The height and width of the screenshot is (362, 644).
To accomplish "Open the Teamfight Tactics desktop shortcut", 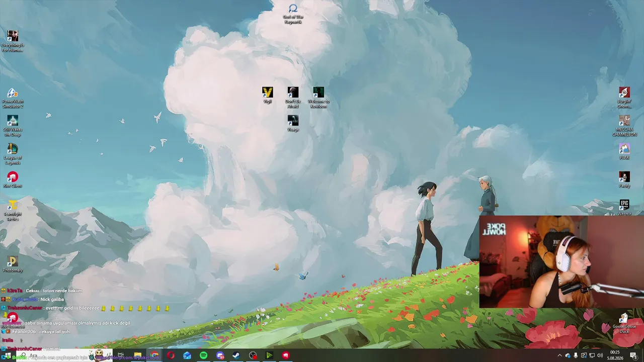I will pyautogui.click(x=13, y=211).
